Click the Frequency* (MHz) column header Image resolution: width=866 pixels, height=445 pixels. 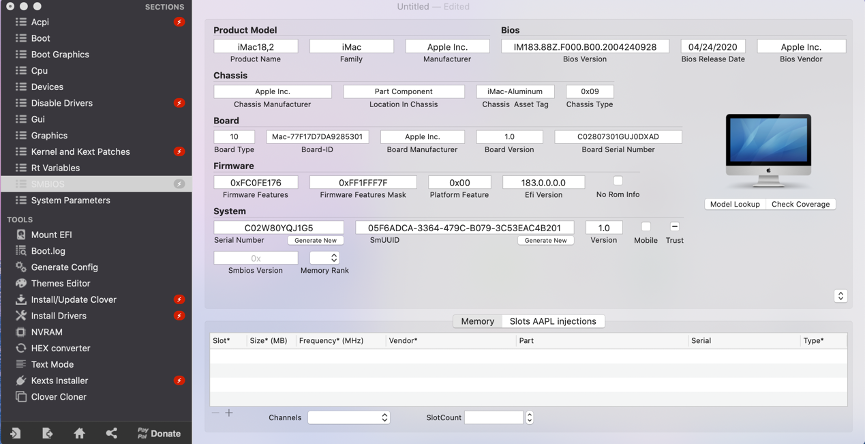click(x=341, y=341)
